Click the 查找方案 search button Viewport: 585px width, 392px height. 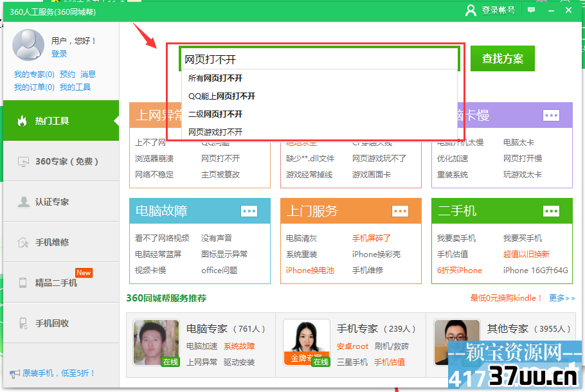click(503, 58)
